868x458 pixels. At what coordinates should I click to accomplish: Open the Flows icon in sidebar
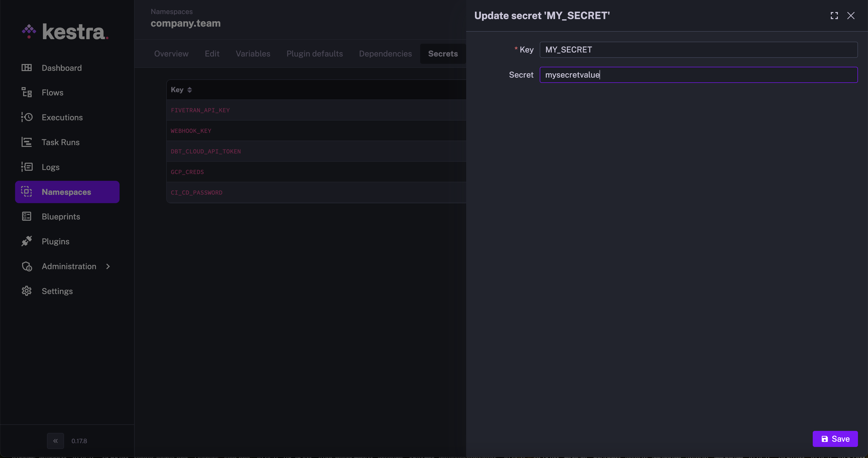point(27,92)
